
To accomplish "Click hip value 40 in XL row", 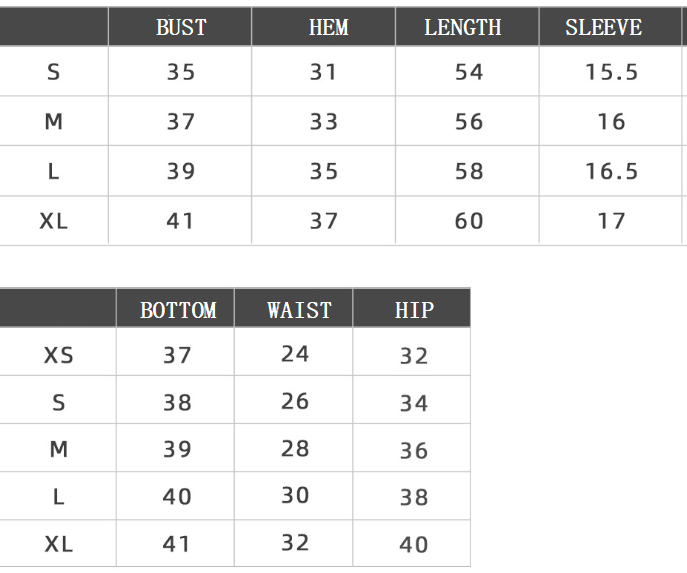I will coord(413,545).
